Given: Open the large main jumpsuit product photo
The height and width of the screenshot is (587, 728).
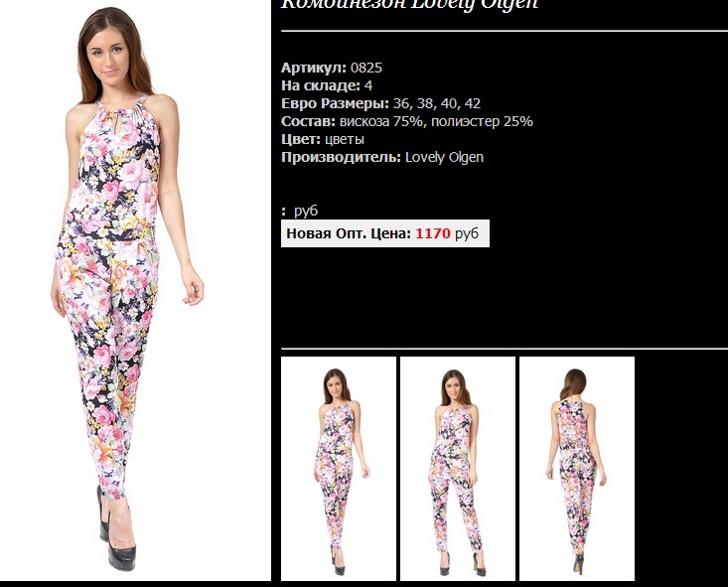Looking at the screenshot, I should [135, 290].
